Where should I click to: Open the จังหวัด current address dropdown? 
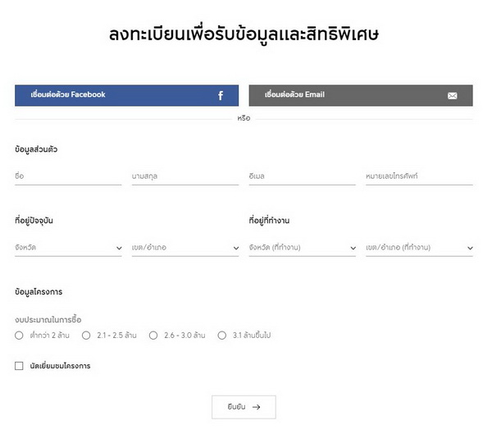point(68,247)
